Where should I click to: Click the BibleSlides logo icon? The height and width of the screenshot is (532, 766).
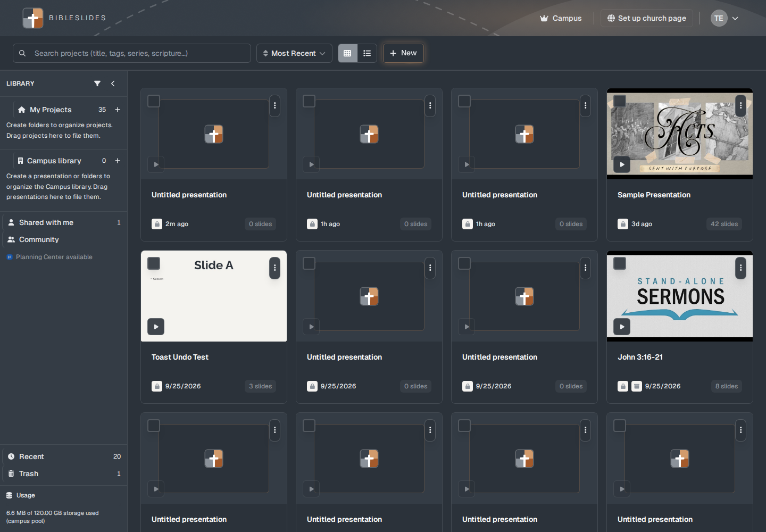point(33,18)
